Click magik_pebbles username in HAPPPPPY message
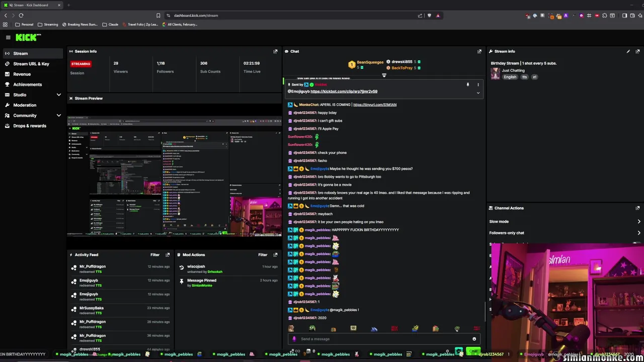644x362 pixels. point(317,230)
